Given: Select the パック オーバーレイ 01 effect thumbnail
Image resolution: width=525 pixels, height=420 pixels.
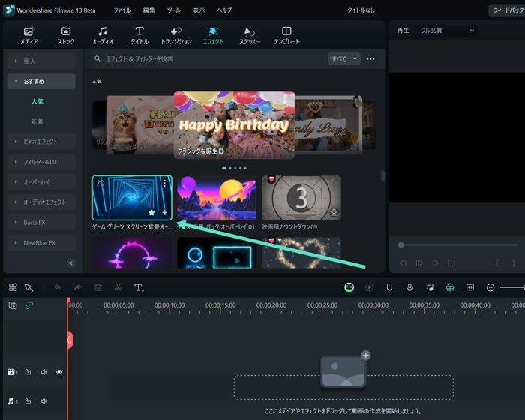Looking at the screenshot, I should pyautogui.click(x=217, y=198).
